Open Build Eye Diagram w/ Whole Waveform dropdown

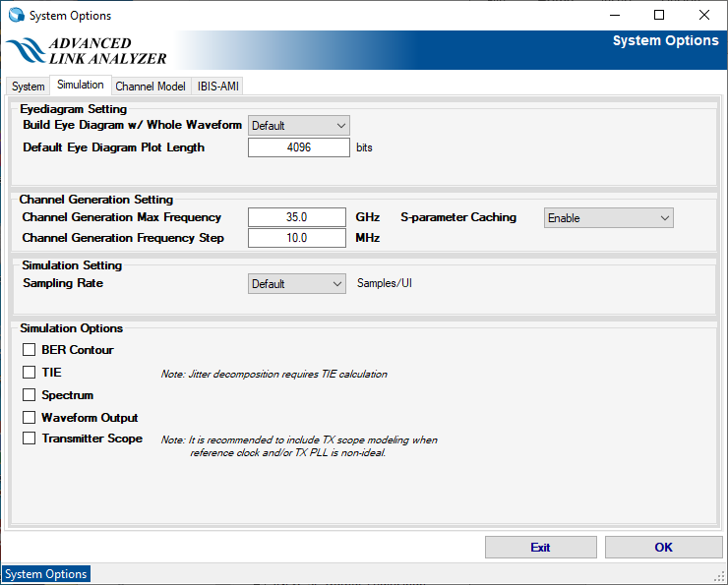coord(298,126)
